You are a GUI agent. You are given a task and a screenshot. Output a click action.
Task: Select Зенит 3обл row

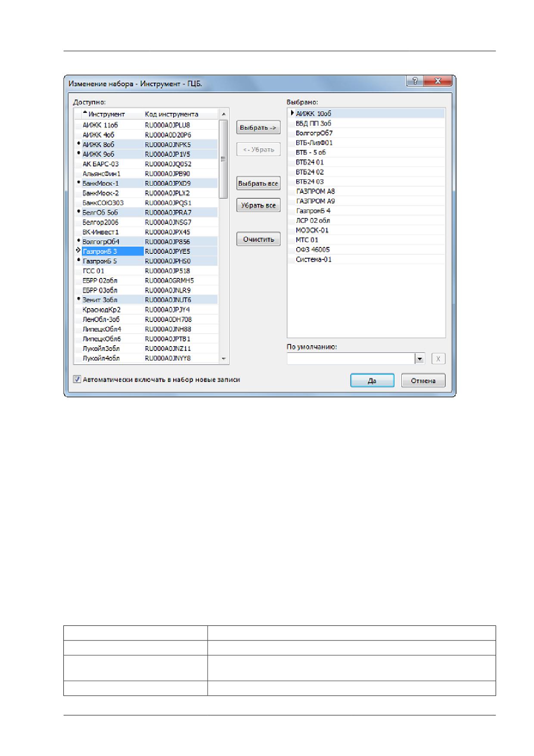click(x=146, y=300)
